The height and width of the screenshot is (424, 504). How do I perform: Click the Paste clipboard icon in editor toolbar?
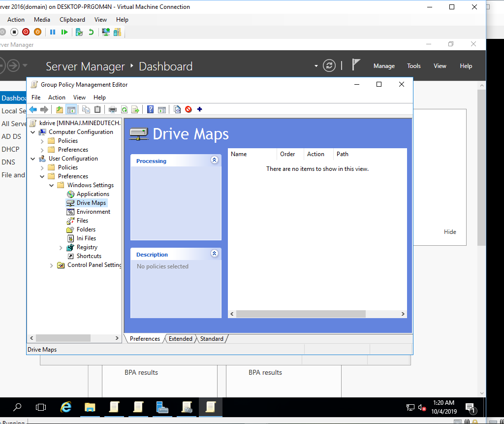[97, 109]
